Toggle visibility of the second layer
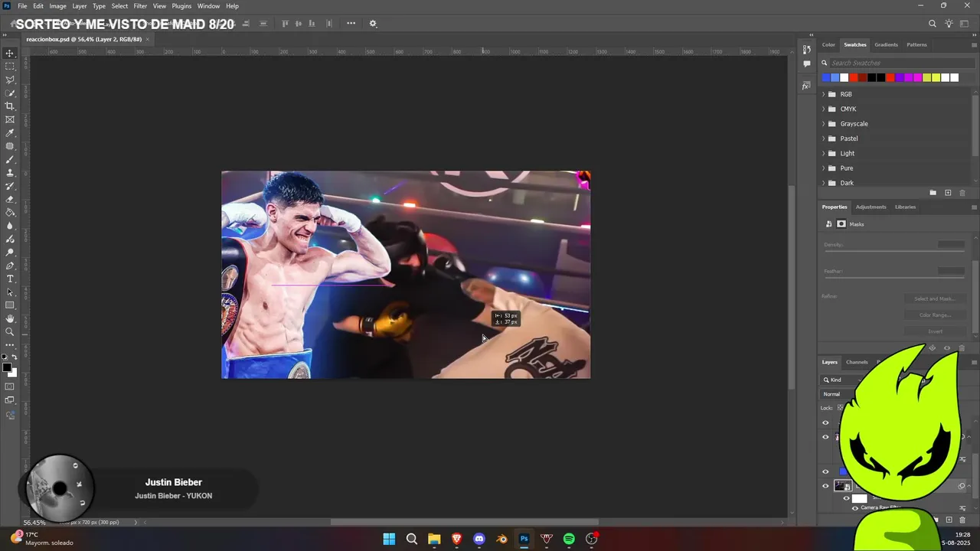This screenshot has width=980, height=551. (825, 437)
